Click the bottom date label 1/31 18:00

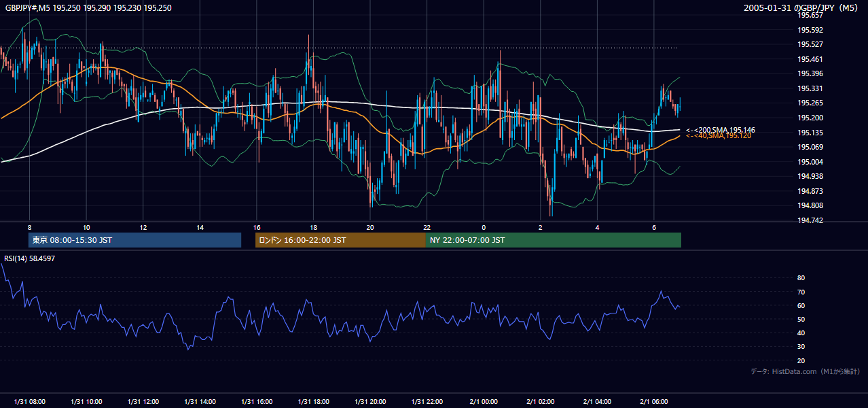pos(313,402)
